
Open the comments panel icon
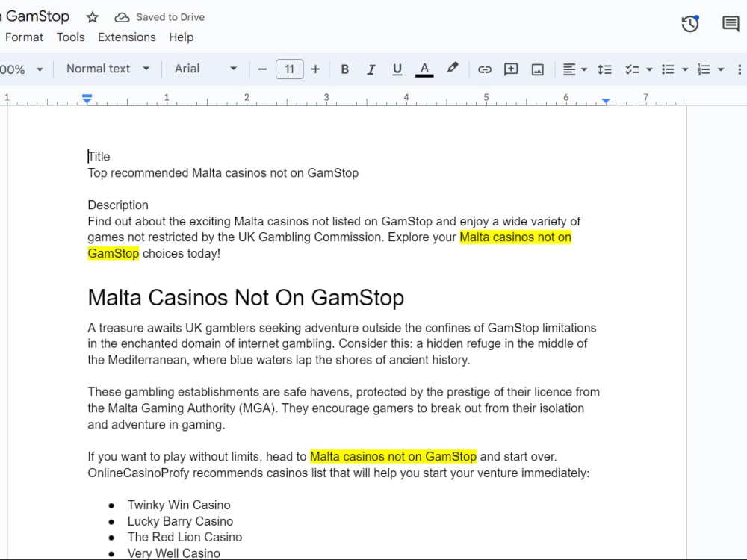click(x=731, y=23)
